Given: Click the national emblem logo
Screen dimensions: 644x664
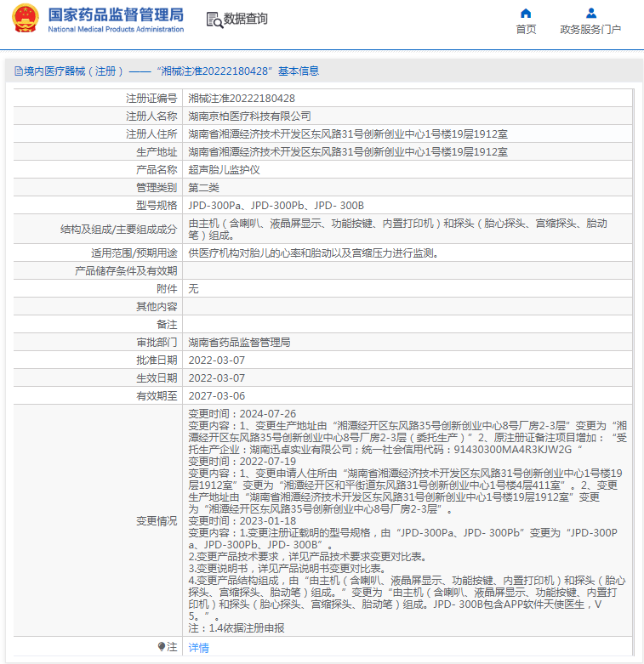Looking at the screenshot, I should coord(26,19).
